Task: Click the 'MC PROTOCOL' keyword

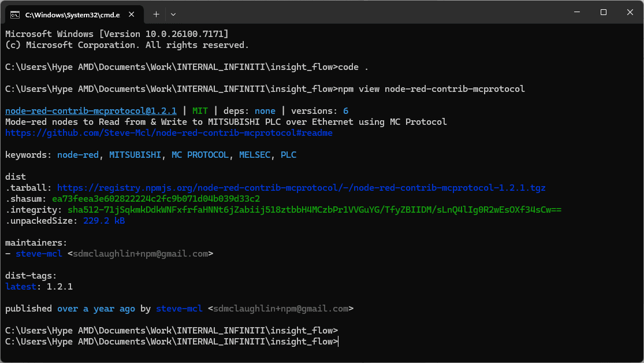Action: point(200,155)
